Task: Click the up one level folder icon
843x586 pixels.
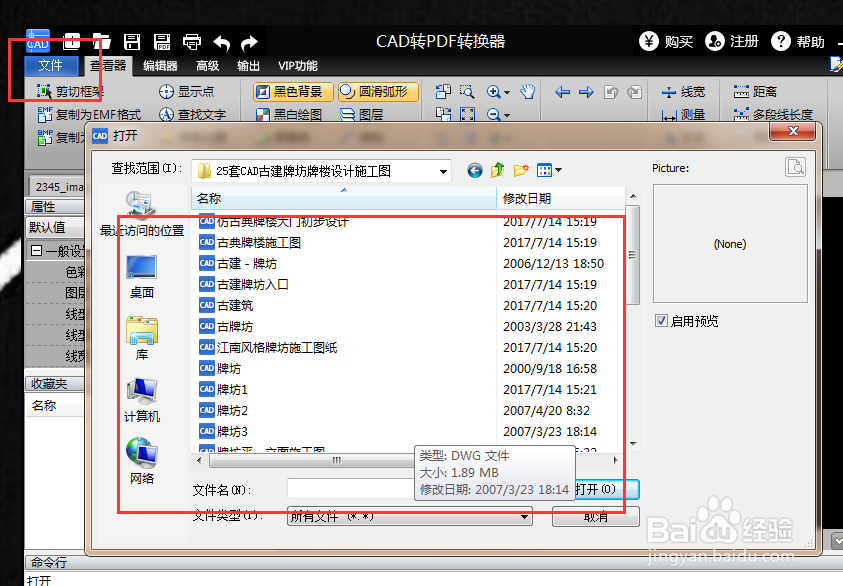Action: coord(497,171)
